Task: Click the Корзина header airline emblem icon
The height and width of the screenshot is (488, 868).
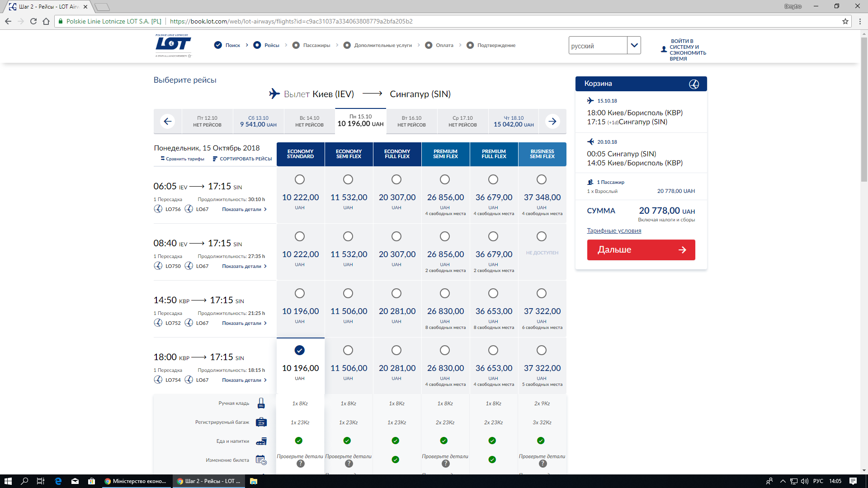Action: 693,84
